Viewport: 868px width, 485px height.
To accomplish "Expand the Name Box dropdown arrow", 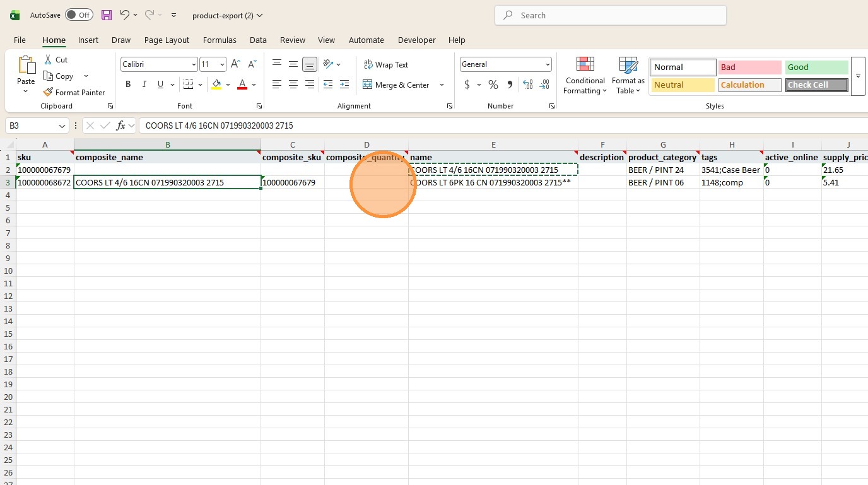I will tap(62, 126).
